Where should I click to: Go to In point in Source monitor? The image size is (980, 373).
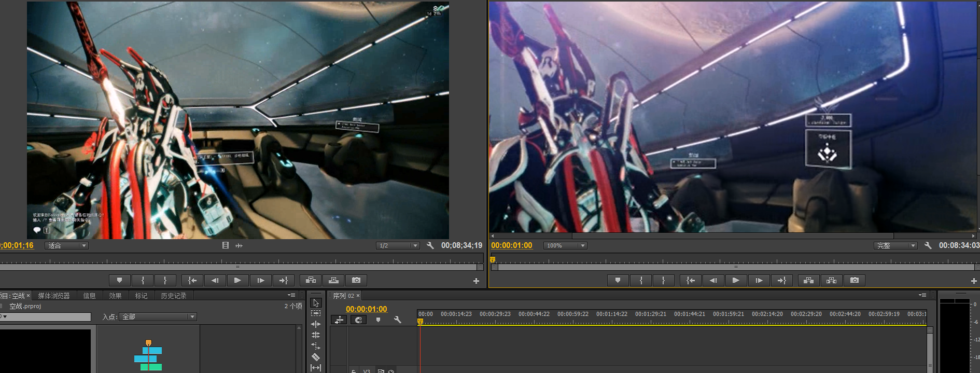tap(192, 280)
